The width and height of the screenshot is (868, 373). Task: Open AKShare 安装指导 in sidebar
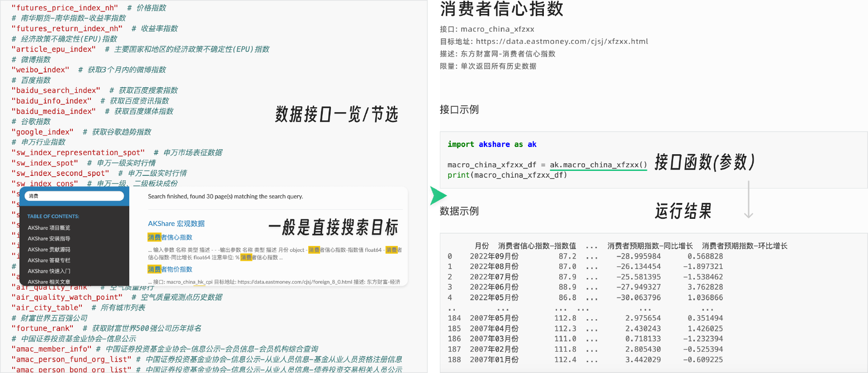[49, 239]
